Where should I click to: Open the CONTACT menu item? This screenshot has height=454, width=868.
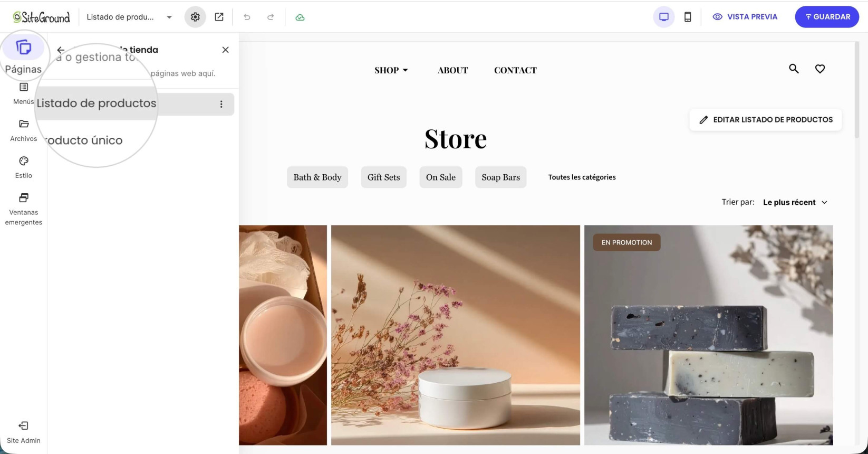click(x=515, y=70)
